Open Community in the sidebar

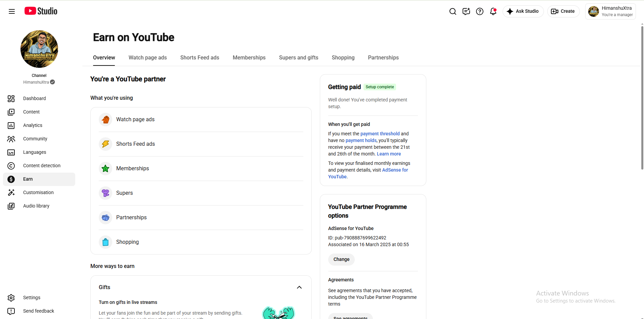pos(39,139)
